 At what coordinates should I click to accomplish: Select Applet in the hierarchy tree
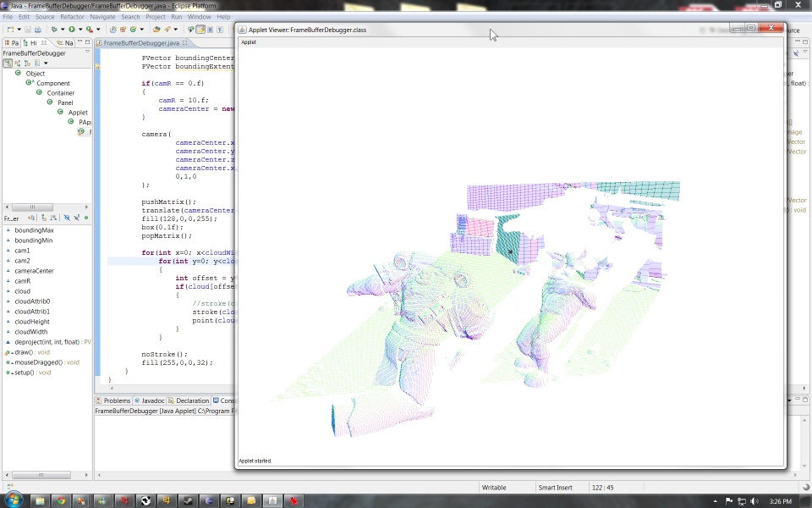(78, 113)
